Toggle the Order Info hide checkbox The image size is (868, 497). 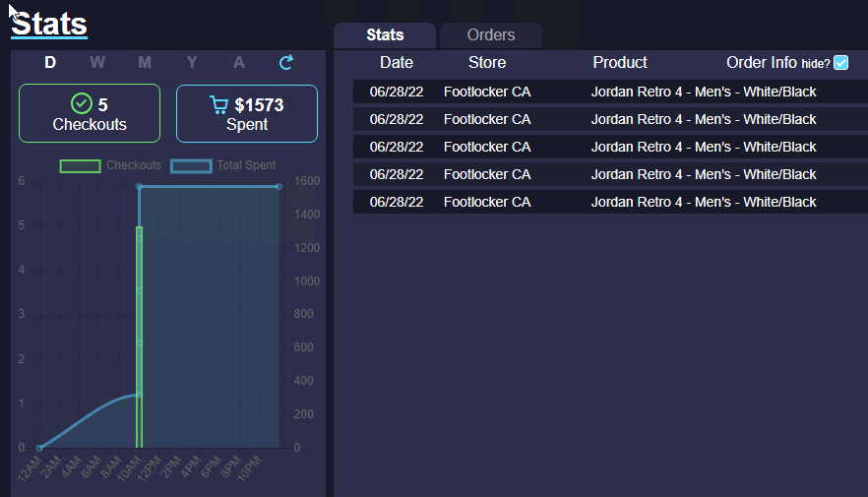click(x=840, y=63)
